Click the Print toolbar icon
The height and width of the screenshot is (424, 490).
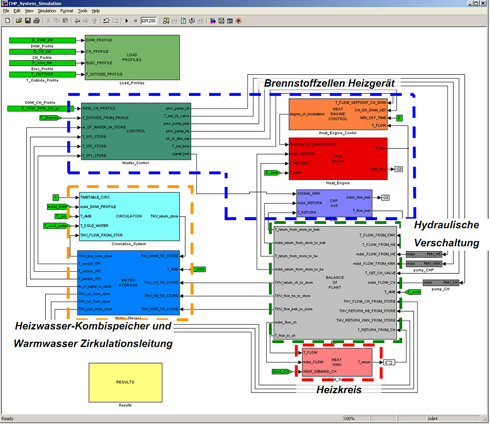36,21
